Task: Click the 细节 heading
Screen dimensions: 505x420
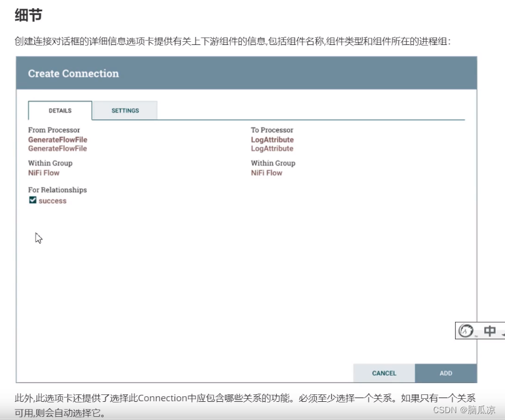Action: point(28,15)
